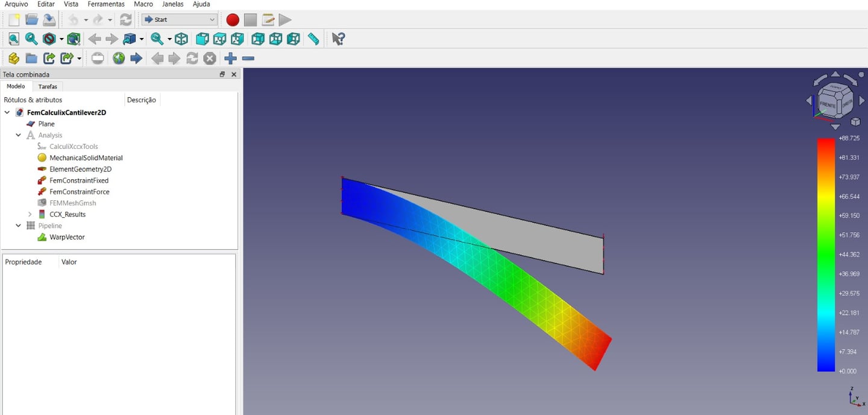Click the color gradient legend bar
Screen dimensions: 868x415
point(826,255)
